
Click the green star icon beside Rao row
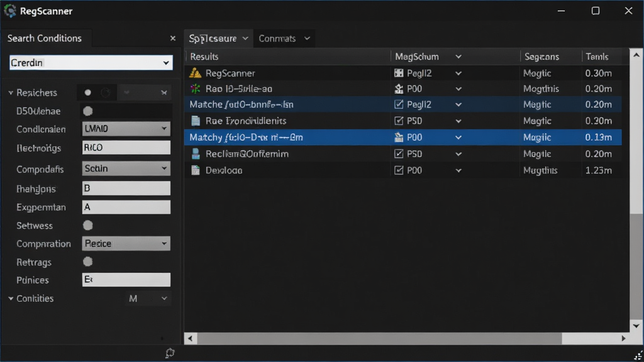[195, 89]
